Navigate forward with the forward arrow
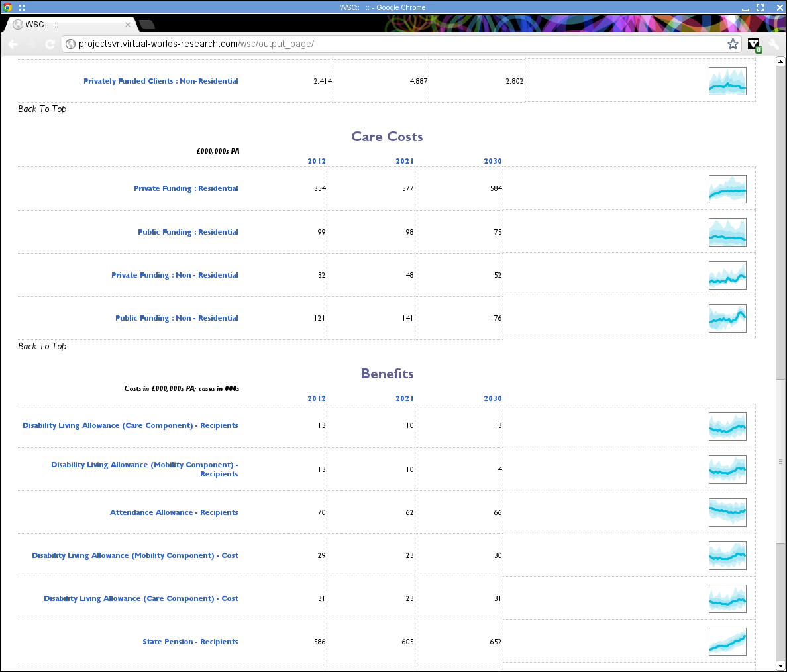 click(x=32, y=44)
